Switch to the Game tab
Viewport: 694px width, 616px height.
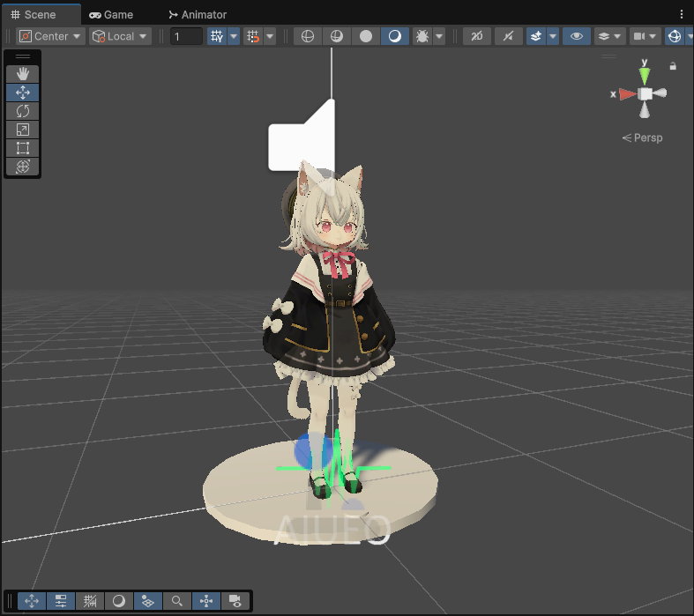point(111,15)
